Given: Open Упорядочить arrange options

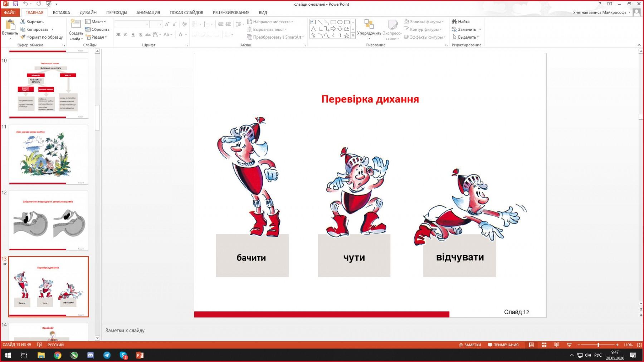Looking at the screenshot, I should (369, 29).
